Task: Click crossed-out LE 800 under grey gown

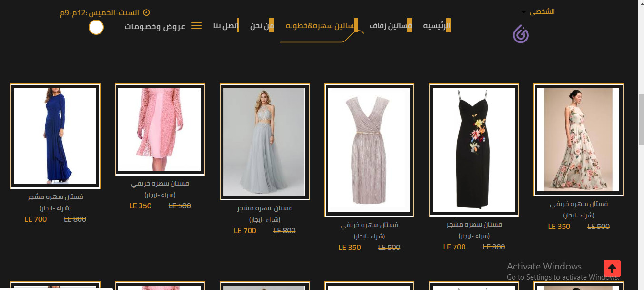Action: coord(284,231)
